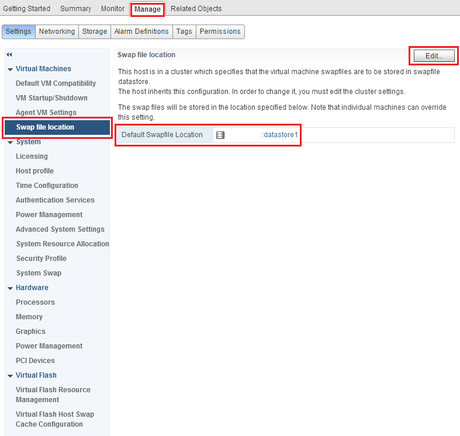Viewport: 460px width, 436px height.
Task: Collapse the System section
Action: coord(10,142)
